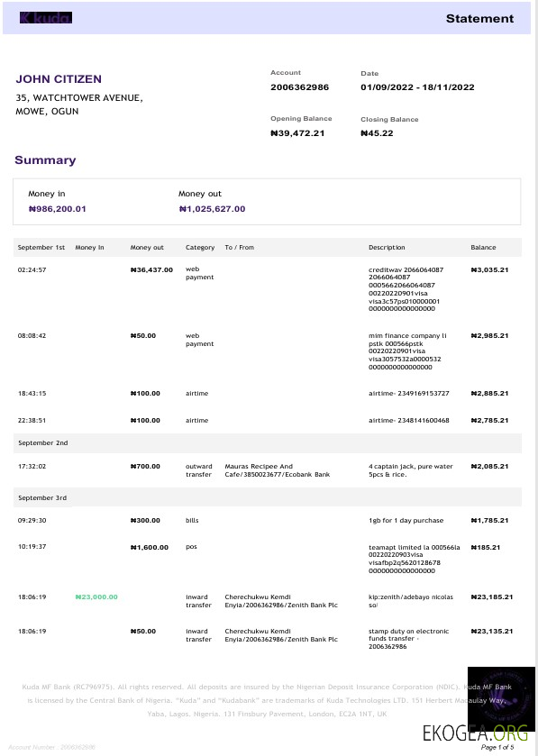Click balance value '₦2,085.21'
This screenshot has width=538, height=756.
489,466
